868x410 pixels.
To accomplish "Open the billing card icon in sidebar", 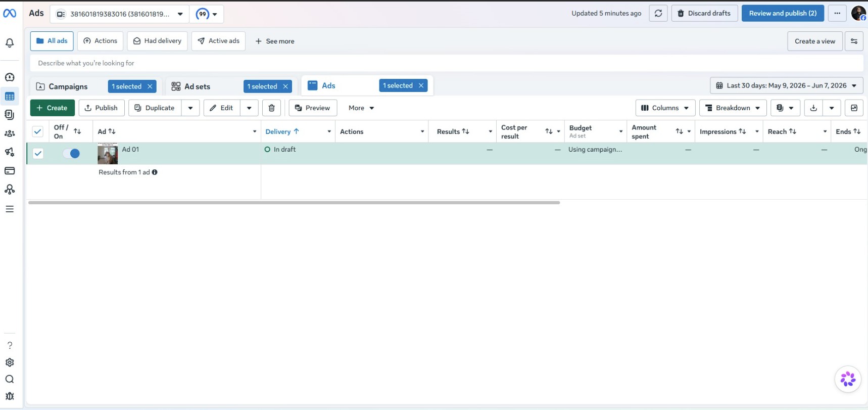I will click(x=10, y=171).
